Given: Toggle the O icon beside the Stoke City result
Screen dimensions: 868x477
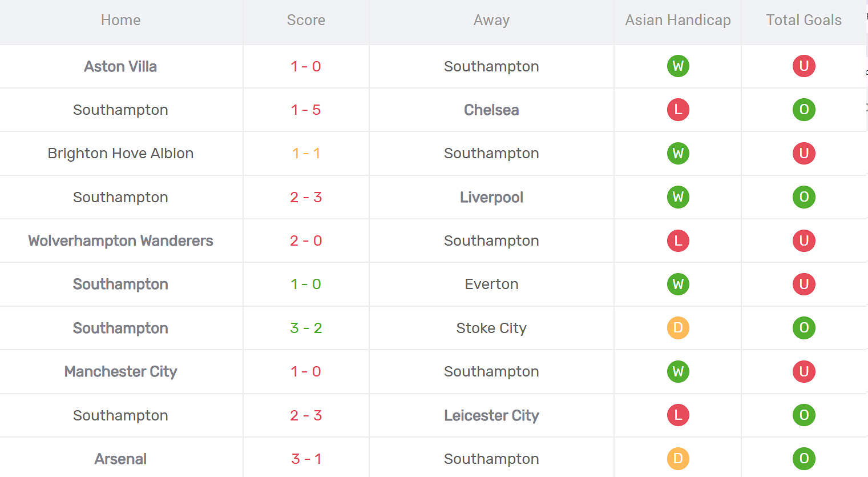Looking at the screenshot, I should point(804,328).
